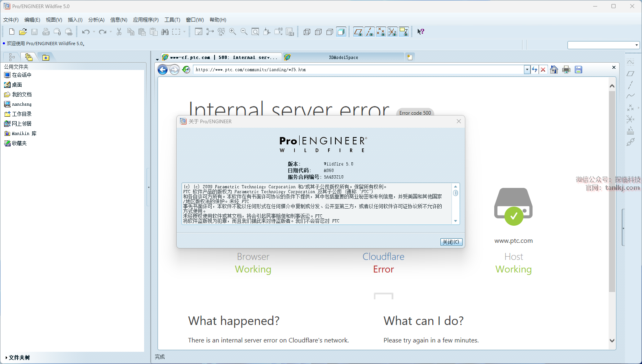Click the Open file folder icon
Viewport: 642px width, 364px height.
(x=23, y=32)
